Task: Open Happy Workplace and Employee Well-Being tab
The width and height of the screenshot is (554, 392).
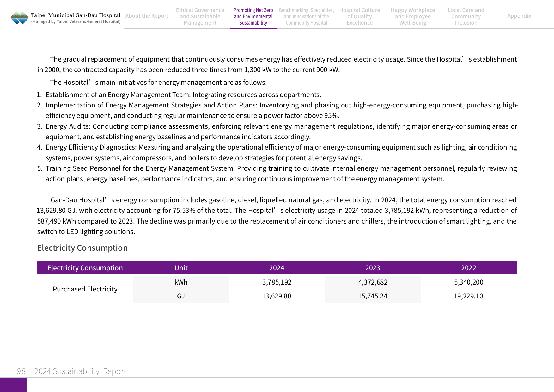Action: [x=413, y=16]
